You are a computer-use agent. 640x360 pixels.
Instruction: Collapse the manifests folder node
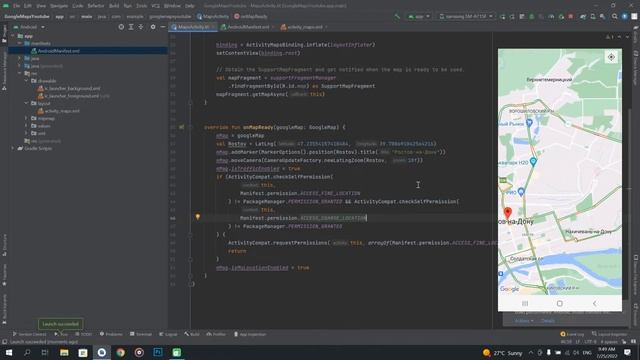pos(19,43)
